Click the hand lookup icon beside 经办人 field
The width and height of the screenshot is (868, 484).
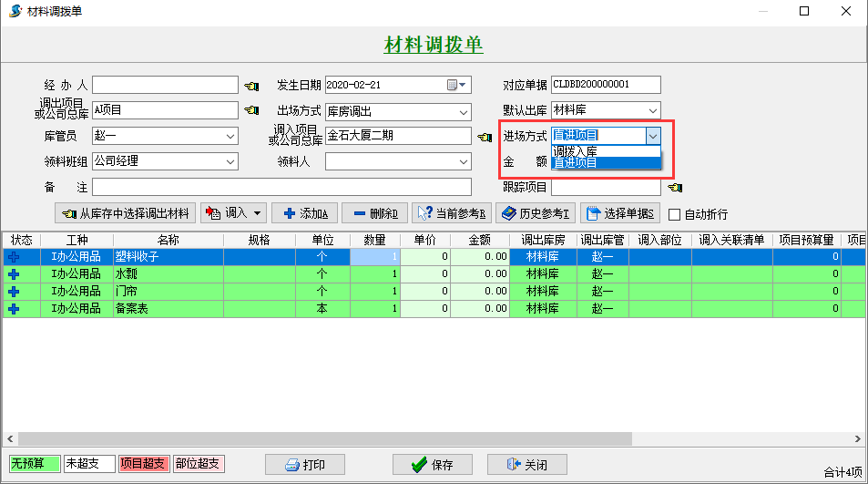[251, 86]
